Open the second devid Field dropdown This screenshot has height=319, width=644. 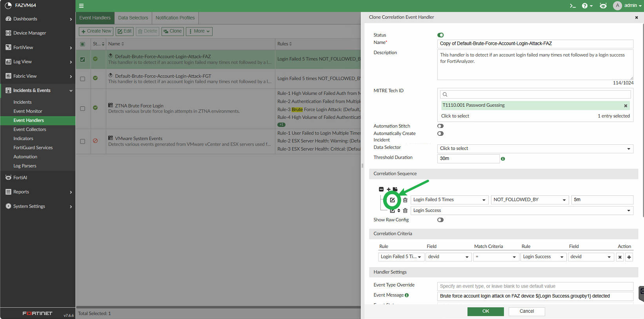[591, 257]
